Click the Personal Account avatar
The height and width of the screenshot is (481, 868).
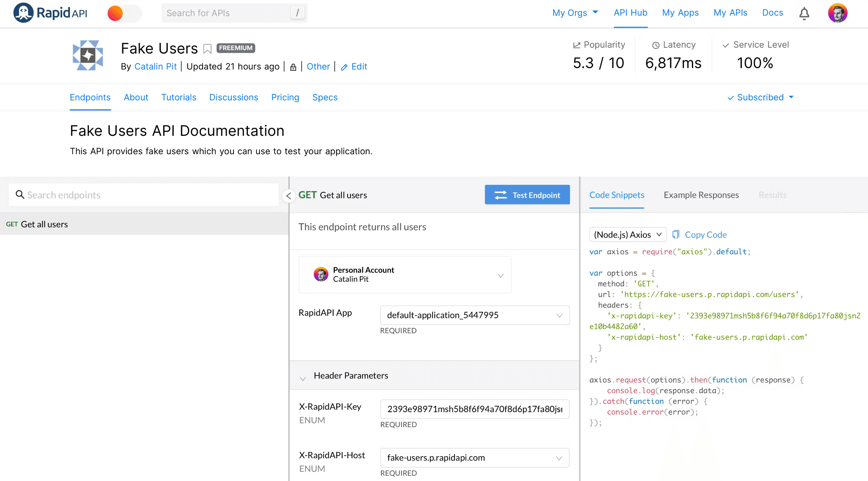tap(321, 274)
